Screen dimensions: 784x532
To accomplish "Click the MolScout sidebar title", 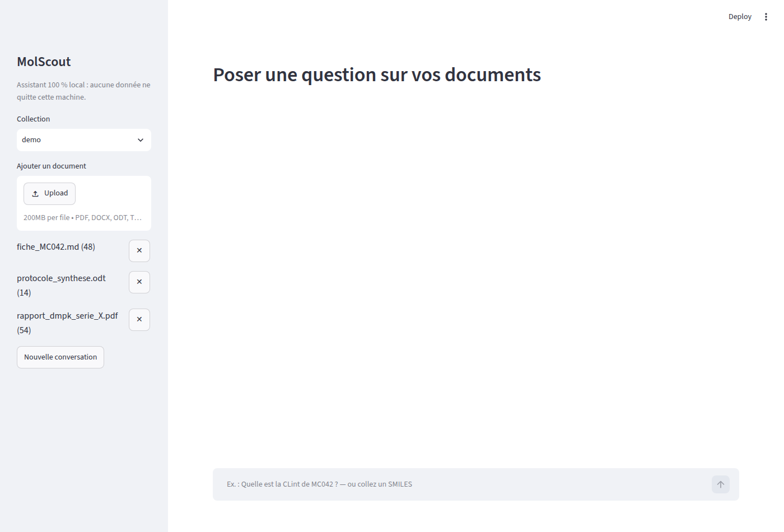I will [x=44, y=62].
